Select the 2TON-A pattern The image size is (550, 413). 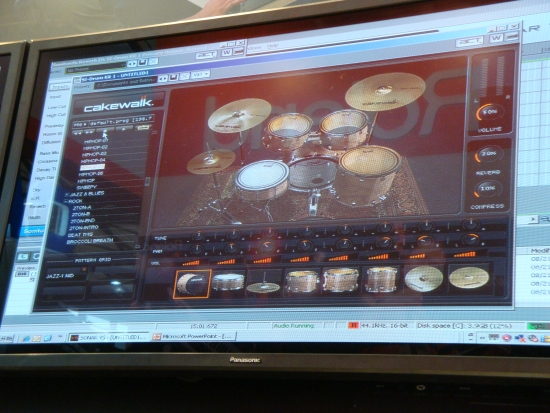pyautogui.click(x=82, y=207)
